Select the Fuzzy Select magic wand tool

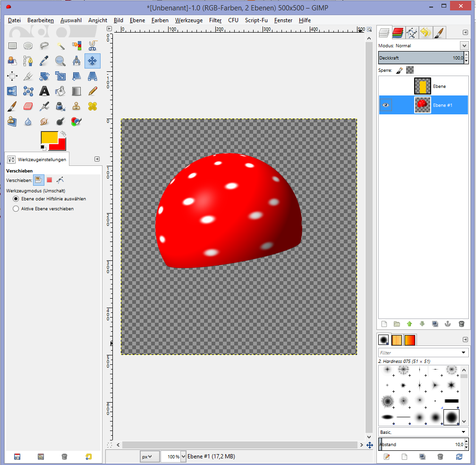[60, 46]
